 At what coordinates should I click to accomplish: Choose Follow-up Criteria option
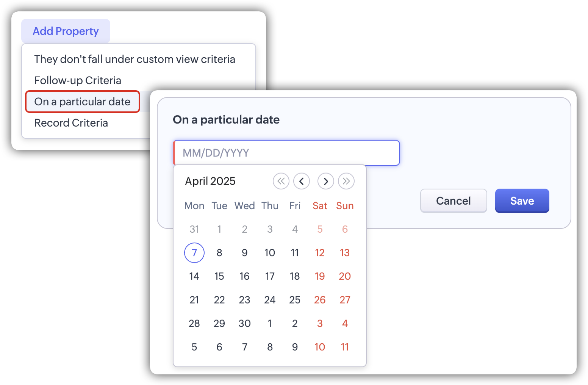tap(78, 80)
